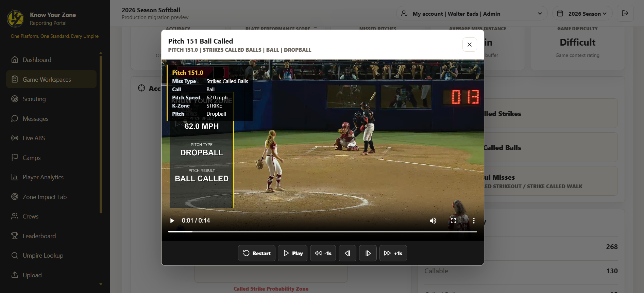This screenshot has width=644, height=293.
Task: Click the account user avatar icon
Action: pyautogui.click(x=404, y=14)
